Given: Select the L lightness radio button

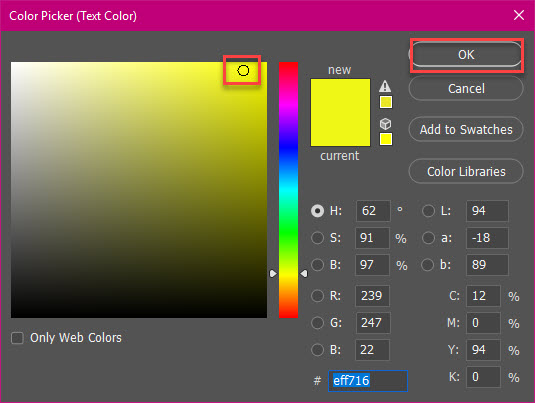Looking at the screenshot, I should click(x=428, y=211).
